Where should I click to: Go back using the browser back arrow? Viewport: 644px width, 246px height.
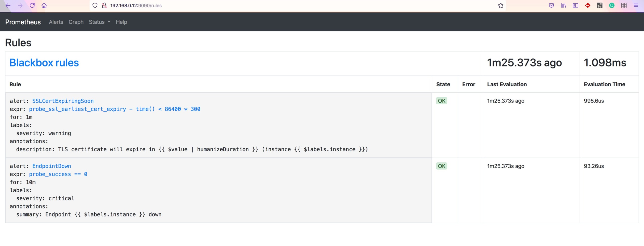point(8,6)
